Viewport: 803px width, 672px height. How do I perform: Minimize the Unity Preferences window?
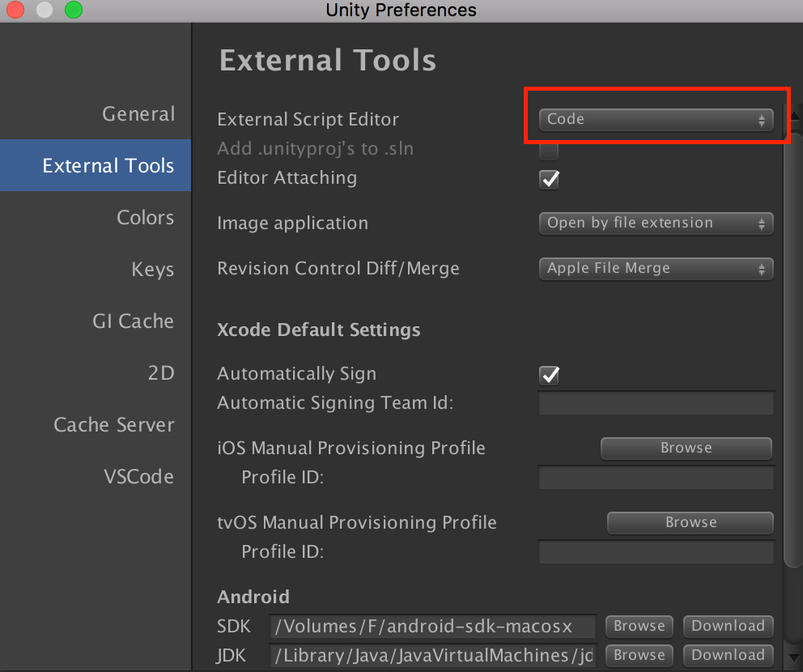tap(45, 10)
